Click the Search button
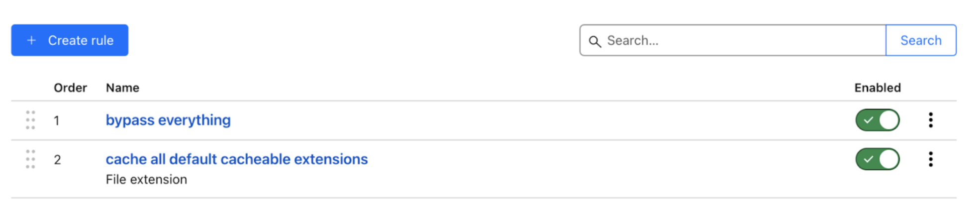980x221 pixels. point(920,40)
